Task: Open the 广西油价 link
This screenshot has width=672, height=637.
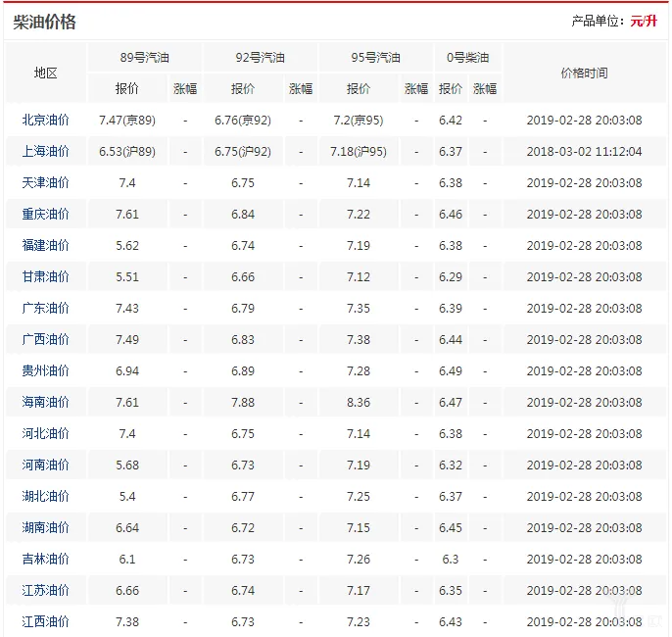Action: tap(45, 339)
